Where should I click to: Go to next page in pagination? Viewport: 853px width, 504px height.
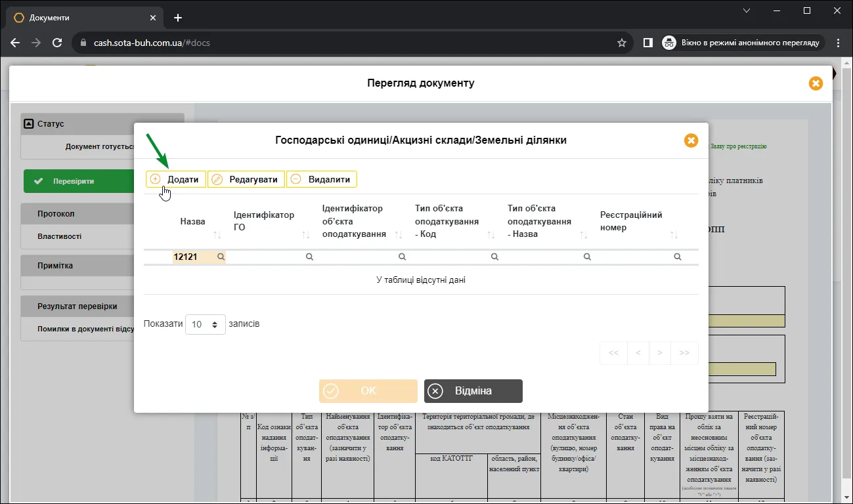tap(660, 352)
